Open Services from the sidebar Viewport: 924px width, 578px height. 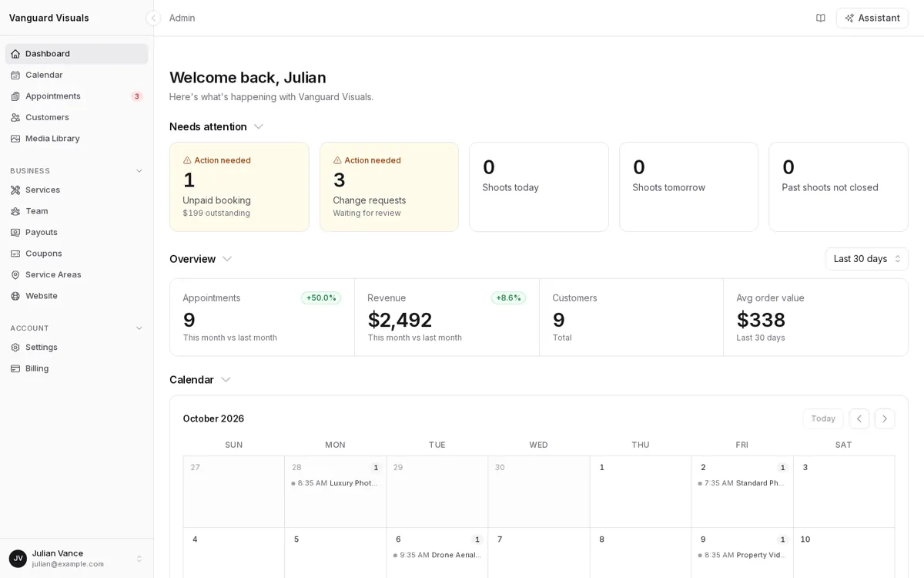(x=76, y=190)
